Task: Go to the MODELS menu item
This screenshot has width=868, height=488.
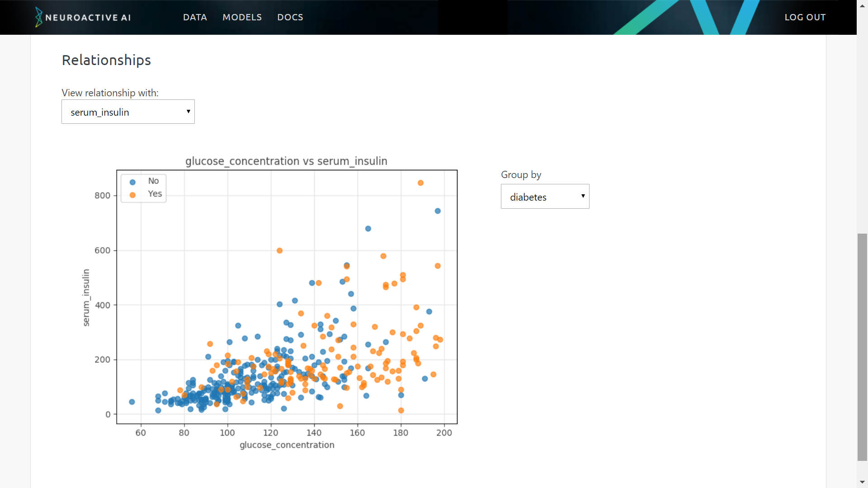Action: click(x=242, y=17)
